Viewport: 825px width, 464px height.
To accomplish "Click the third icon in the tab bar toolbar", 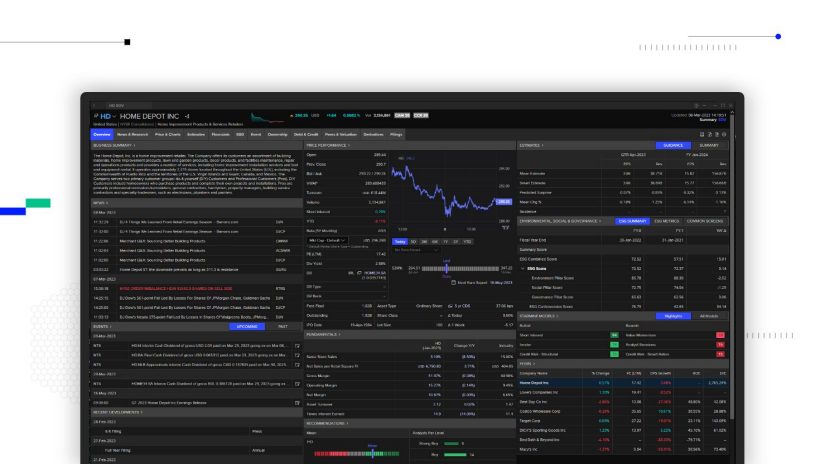I will pos(717,135).
